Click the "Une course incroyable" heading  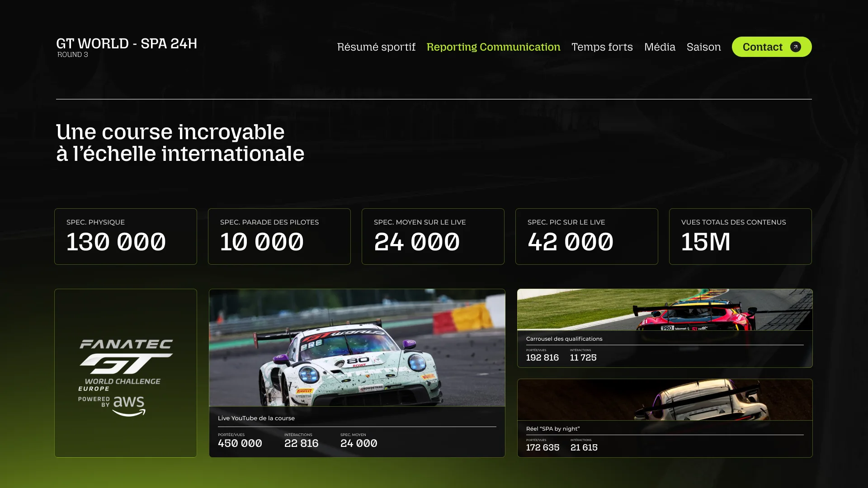[170, 132]
